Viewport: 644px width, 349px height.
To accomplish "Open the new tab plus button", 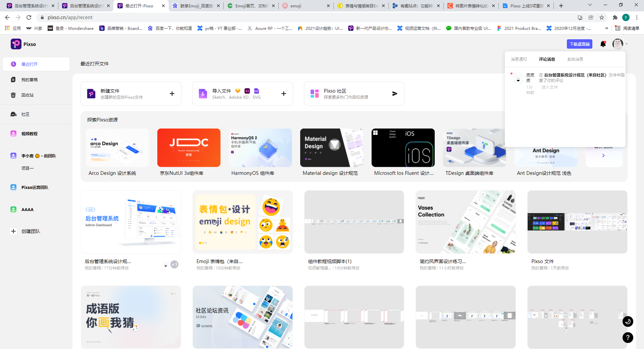I will click(x=561, y=6).
